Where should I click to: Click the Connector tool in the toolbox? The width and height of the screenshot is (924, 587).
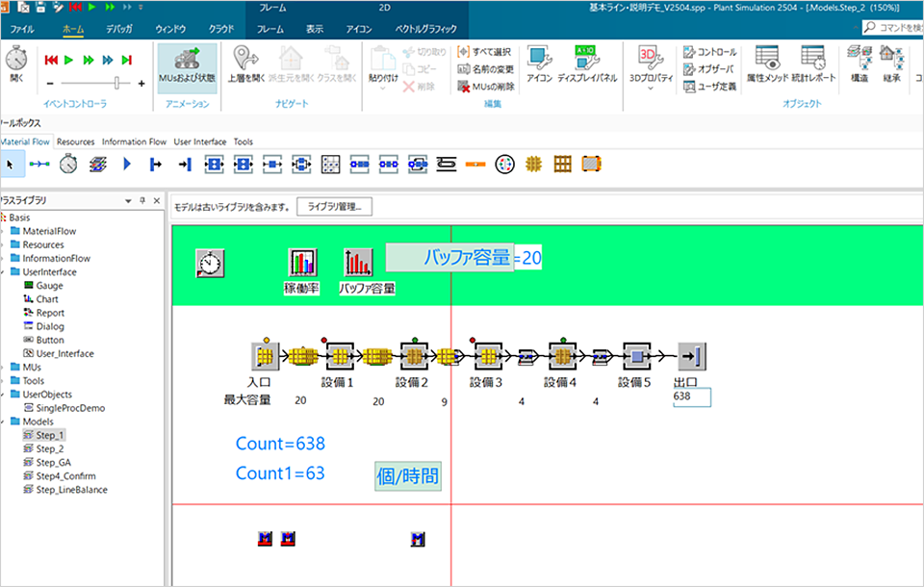39,165
